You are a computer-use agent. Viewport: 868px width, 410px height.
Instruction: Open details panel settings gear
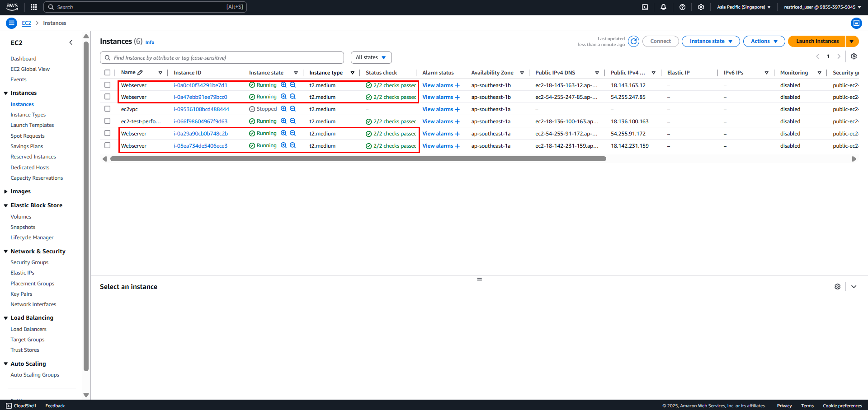(x=837, y=287)
